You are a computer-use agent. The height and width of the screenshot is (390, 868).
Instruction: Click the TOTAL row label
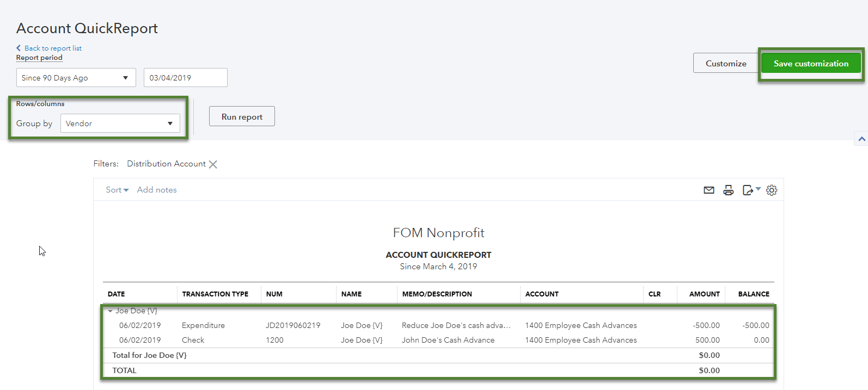point(124,370)
